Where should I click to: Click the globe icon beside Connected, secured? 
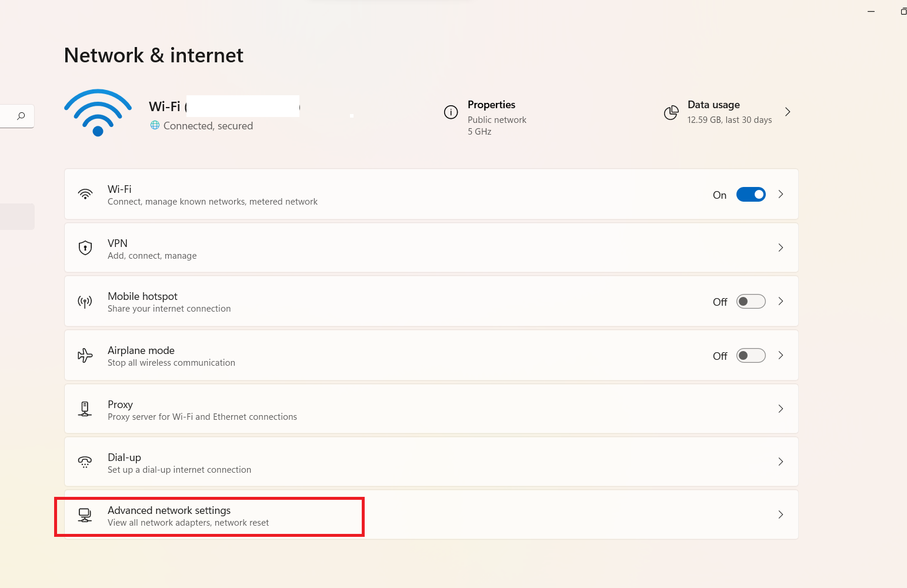(x=155, y=125)
